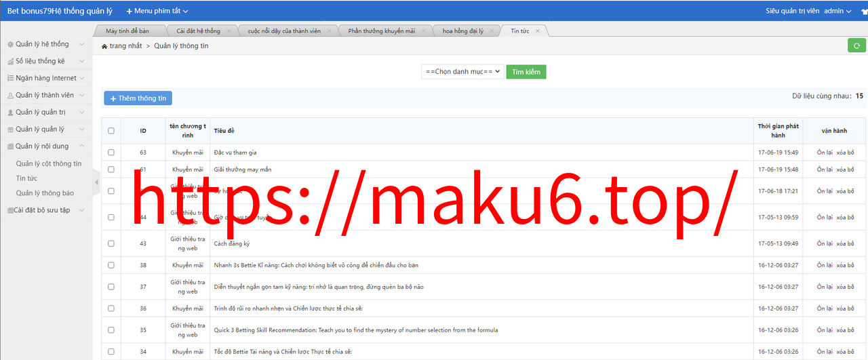Screen dimensions: 868x360
Task: Close the cuộc nổi dậy của thành viên tab
Action: (x=330, y=31)
